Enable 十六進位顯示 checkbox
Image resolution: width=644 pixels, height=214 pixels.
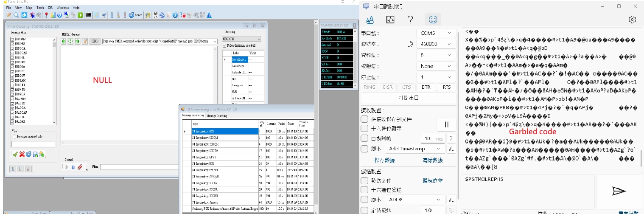click(364, 128)
